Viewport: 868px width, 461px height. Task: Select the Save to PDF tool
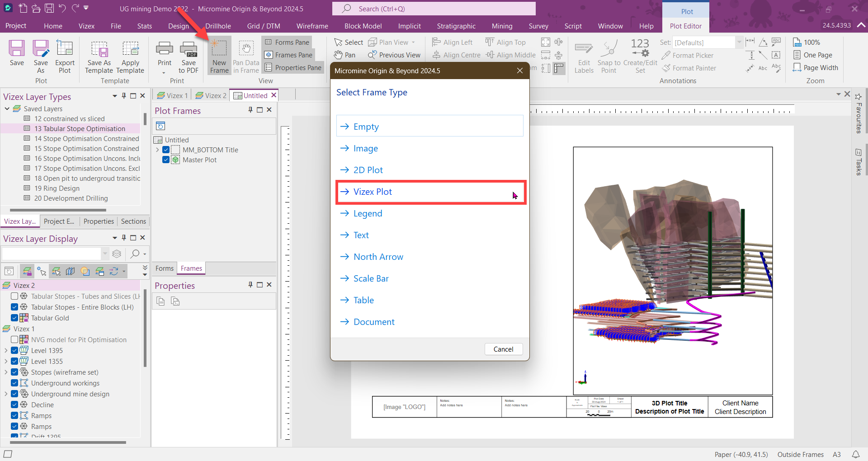pos(189,55)
